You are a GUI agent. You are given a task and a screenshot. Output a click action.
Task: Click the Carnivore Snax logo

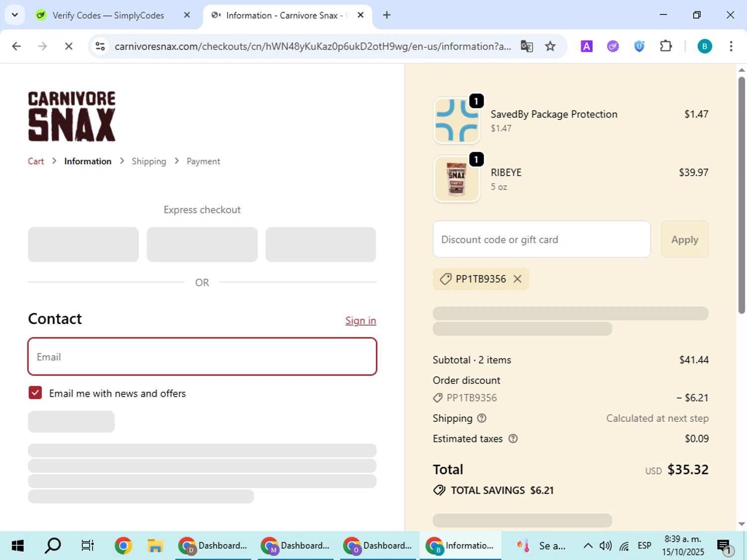pos(72,116)
